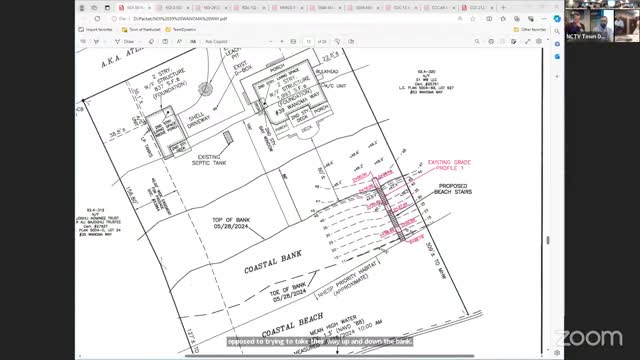Open the page view options icon
640x360 pixels.
point(351,42)
